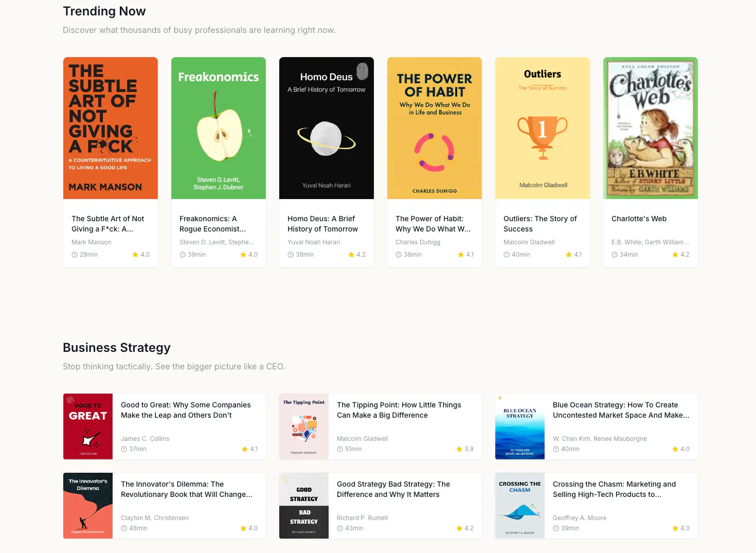756x553 pixels.
Task: Select the black Homo Deus book cover
Action: pyautogui.click(x=327, y=128)
